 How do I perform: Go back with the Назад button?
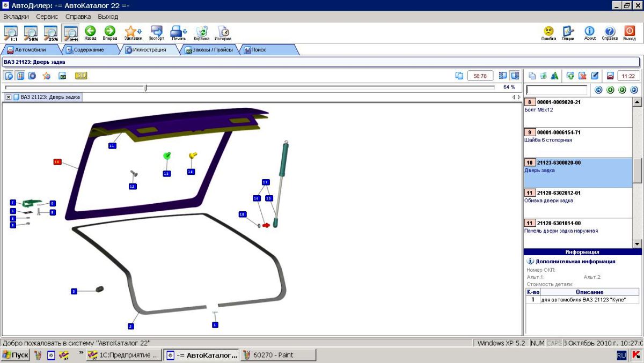click(x=90, y=33)
